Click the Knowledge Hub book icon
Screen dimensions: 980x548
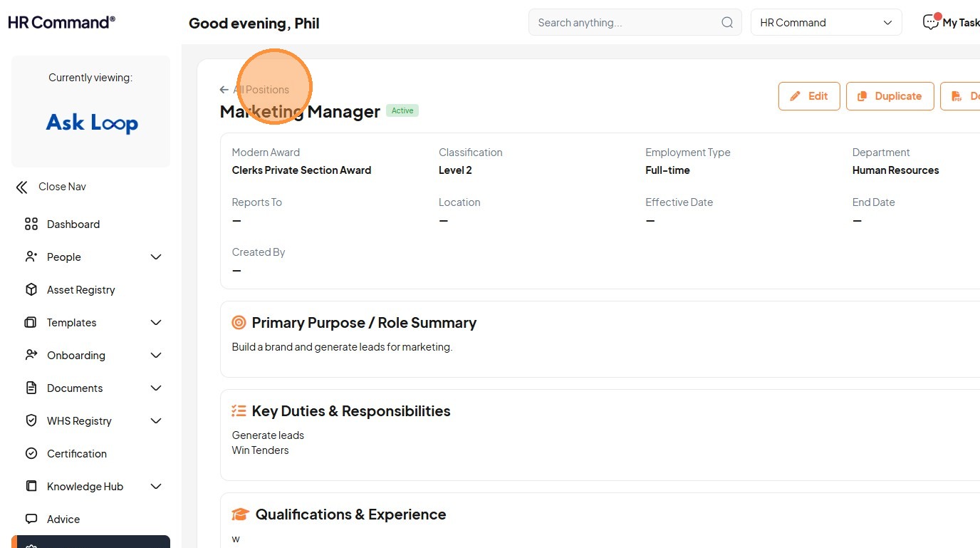[x=31, y=487]
